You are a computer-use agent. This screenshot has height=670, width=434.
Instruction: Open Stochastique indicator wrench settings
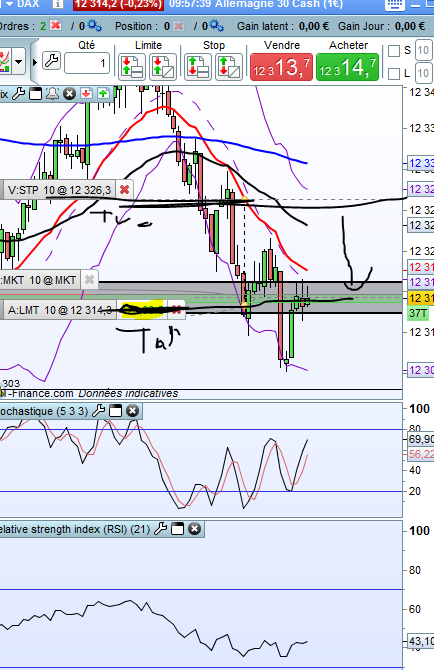[x=98, y=411]
